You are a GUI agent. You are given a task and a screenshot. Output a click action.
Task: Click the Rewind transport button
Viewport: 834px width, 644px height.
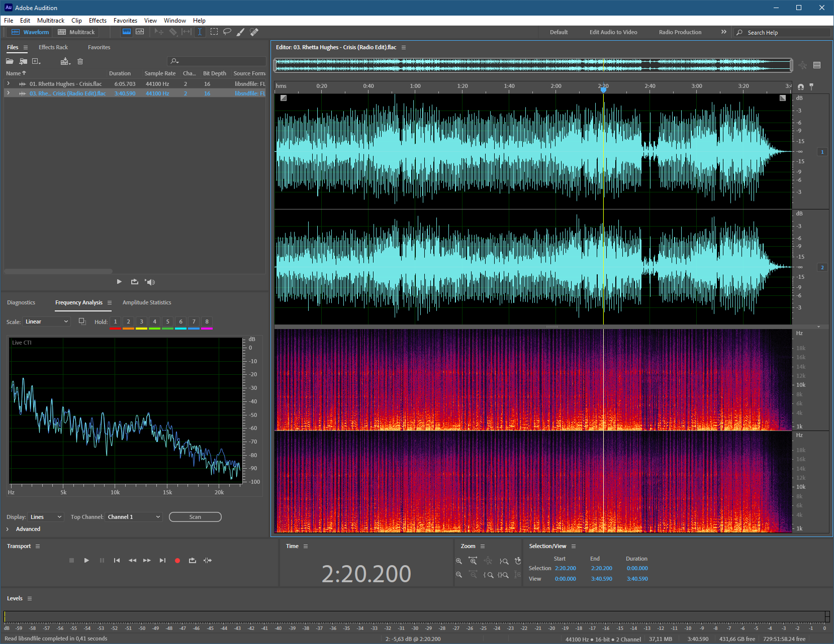coord(132,560)
